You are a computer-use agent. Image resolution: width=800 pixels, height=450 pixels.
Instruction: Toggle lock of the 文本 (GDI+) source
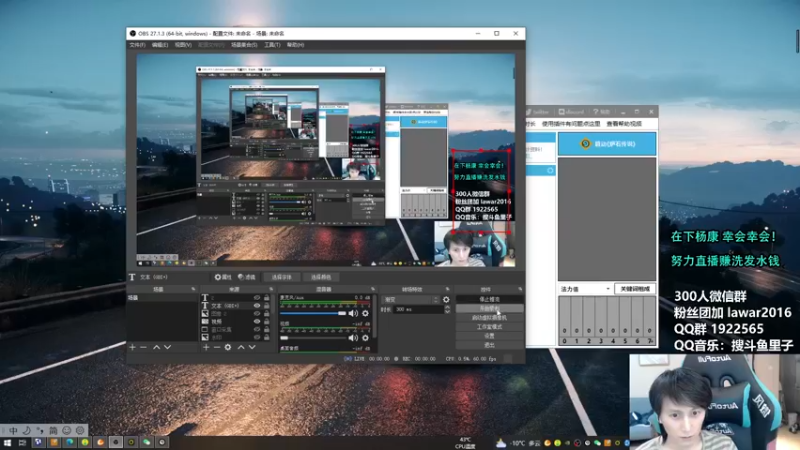pyautogui.click(x=266, y=306)
